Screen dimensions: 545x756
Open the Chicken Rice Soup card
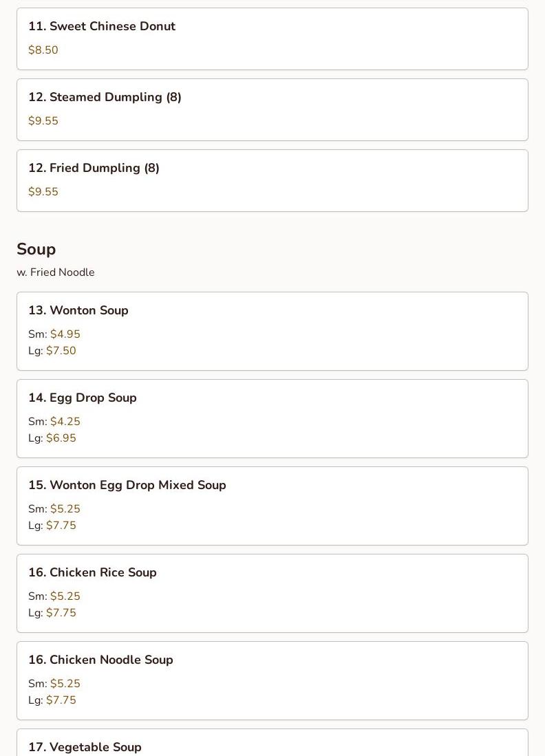pos(272,593)
